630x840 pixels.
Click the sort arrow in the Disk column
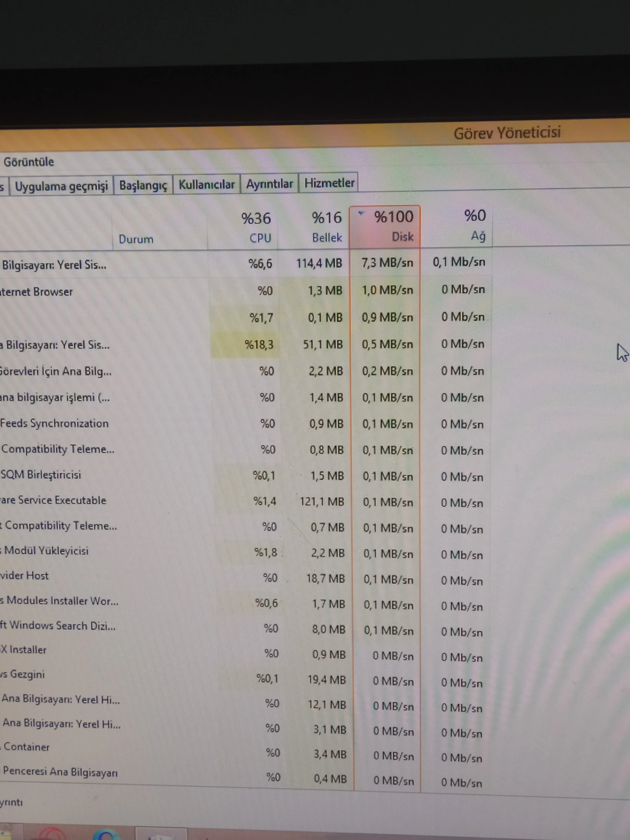[361, 214]
